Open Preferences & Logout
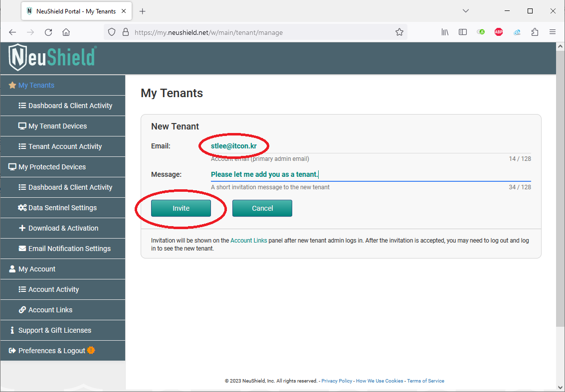 [63, 351]
